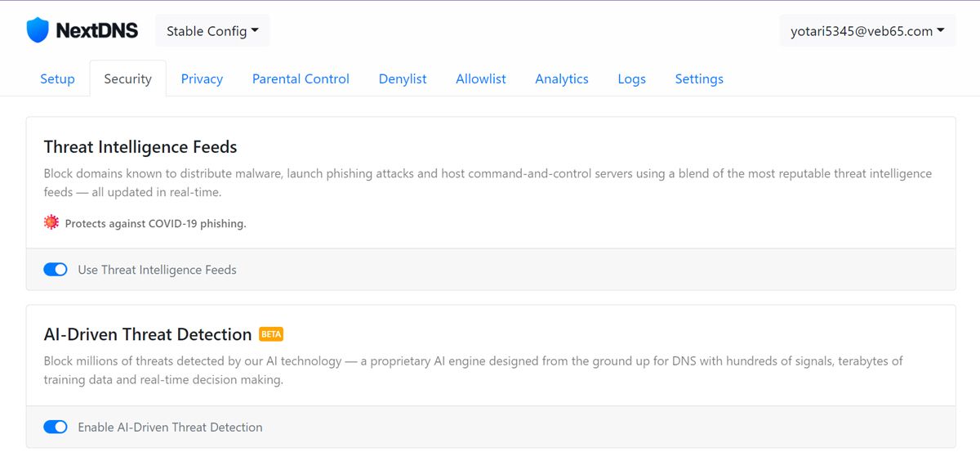This screenshot has width=980, height=461.
Task: Click the 'Use Threat Intelligence Feeds' label
Action: click(157, 270)
